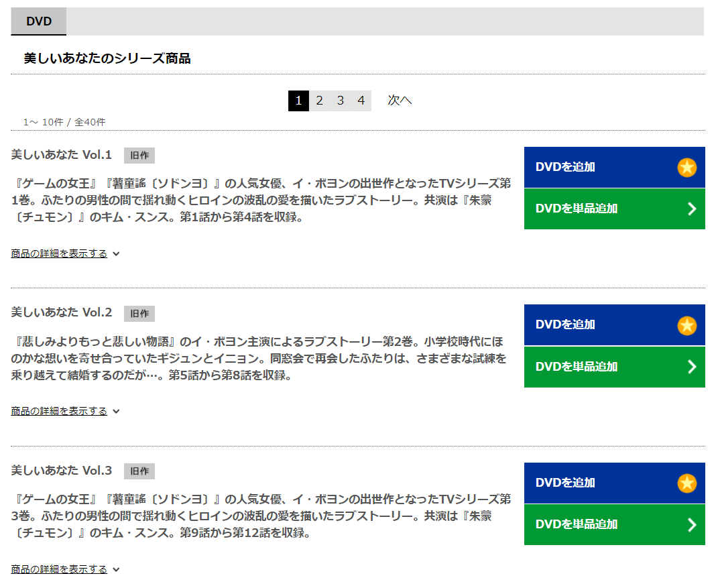
Task: Click DVDを単品追加 button for Vol.1
Action: pos(615,209)
